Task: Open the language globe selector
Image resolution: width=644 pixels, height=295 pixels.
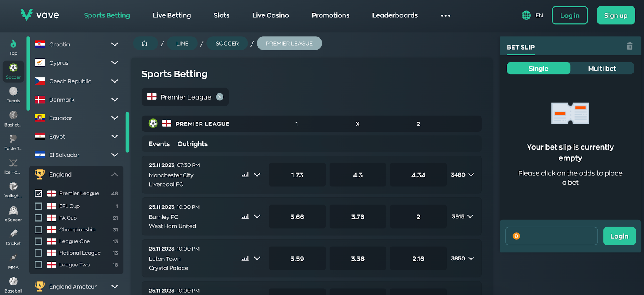Action: coord(526,15)
